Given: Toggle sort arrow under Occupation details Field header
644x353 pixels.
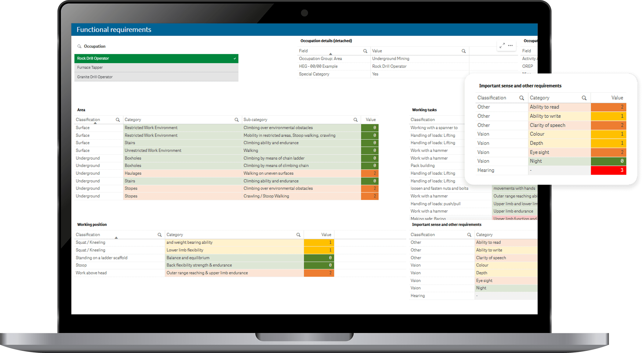Looking at the screenshot, I should coord(330,54).
